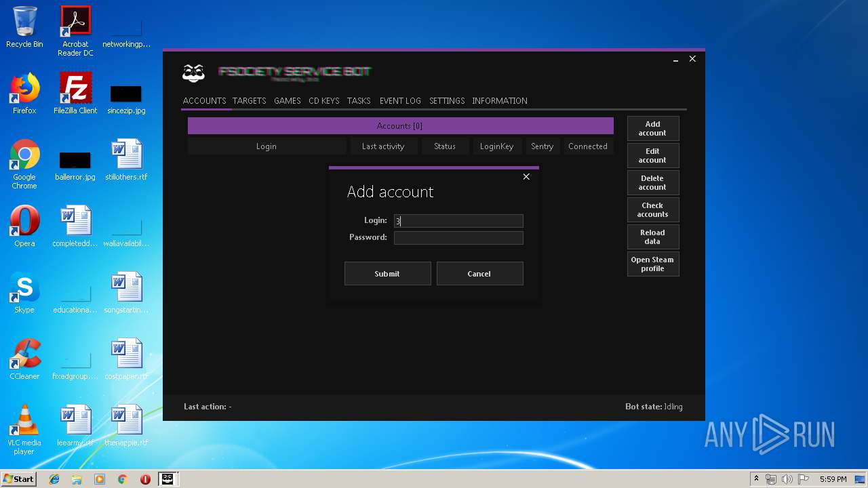Show hidden tray icons arrow

point(756,479)
